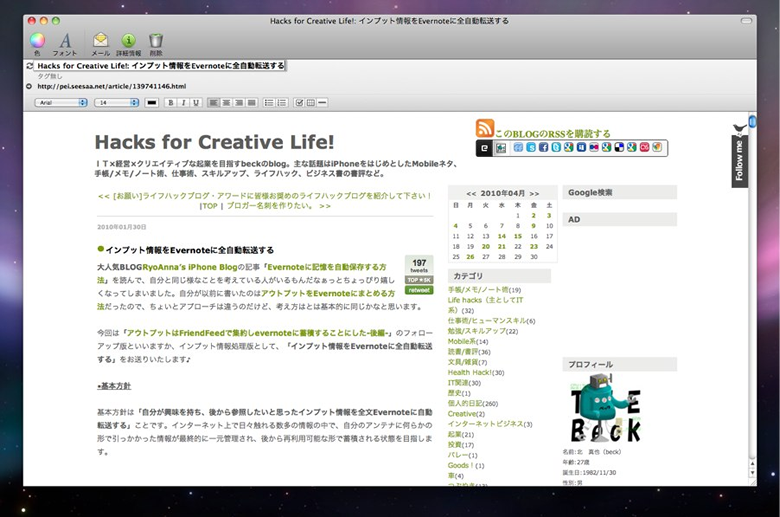Click the sync arrows icon beside note title
The image size is (780, 517).
pos(29,66)
